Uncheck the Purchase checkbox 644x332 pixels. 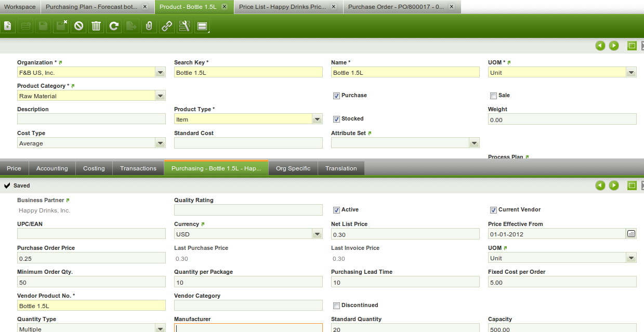tap(336, 96)
